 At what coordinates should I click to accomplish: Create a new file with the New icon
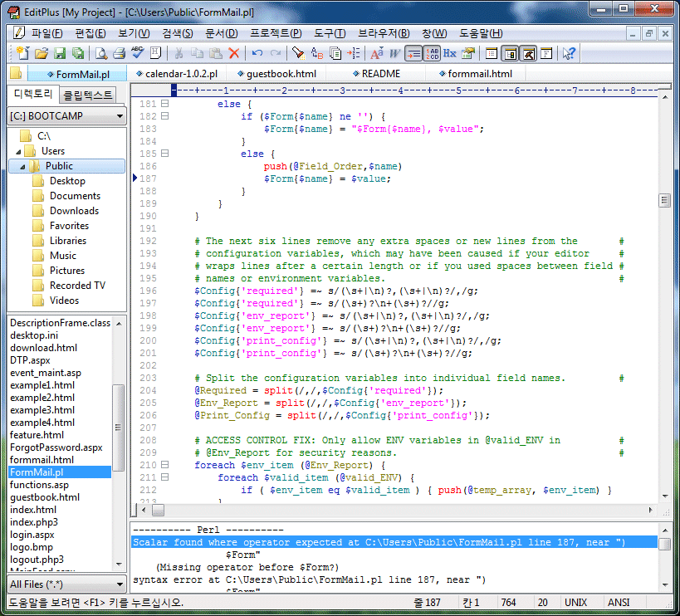coord(22,53)
